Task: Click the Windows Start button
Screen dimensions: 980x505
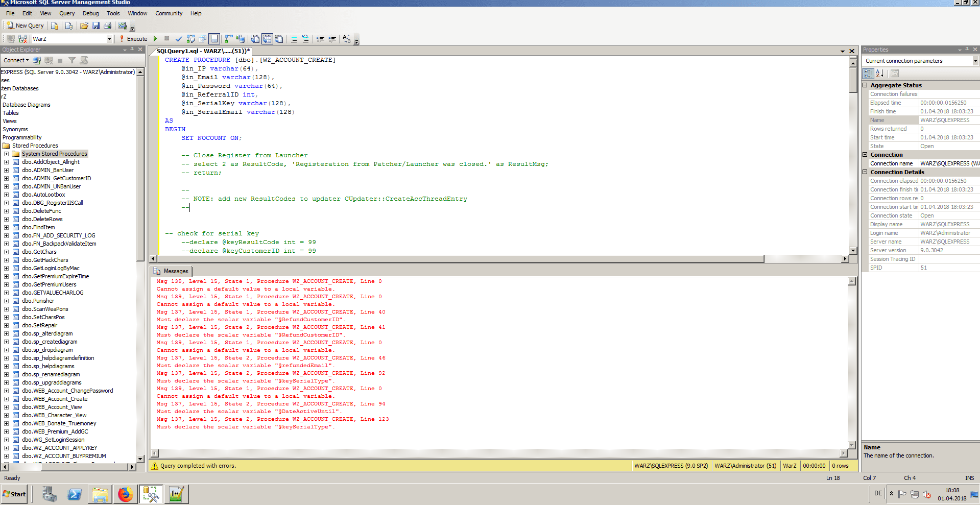Action: coord(14,494)
